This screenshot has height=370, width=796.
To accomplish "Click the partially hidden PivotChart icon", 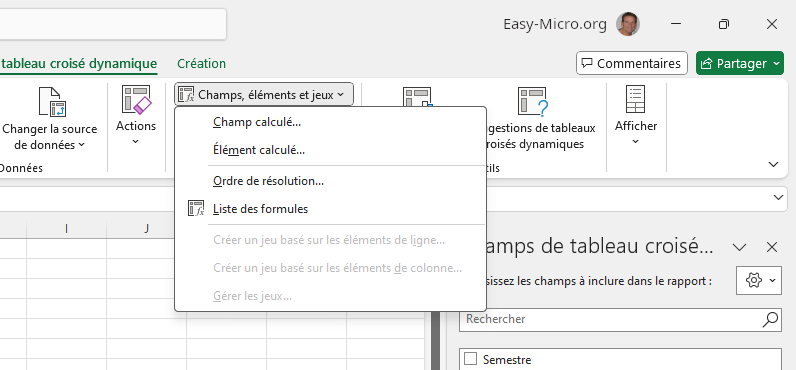I will [x=417, y=96].
